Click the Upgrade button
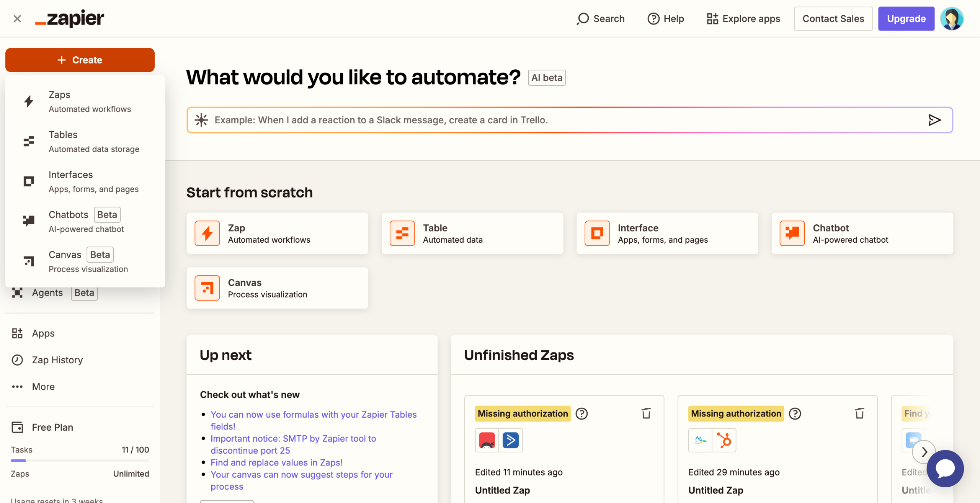Viewport: 980px width, 503px height. 906,18
